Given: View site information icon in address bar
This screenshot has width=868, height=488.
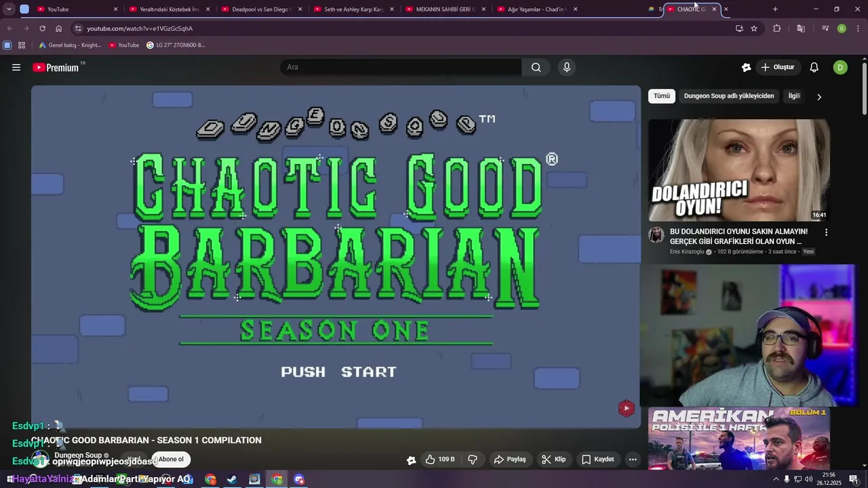Looking at the screenshot, I should coord(79,28).
